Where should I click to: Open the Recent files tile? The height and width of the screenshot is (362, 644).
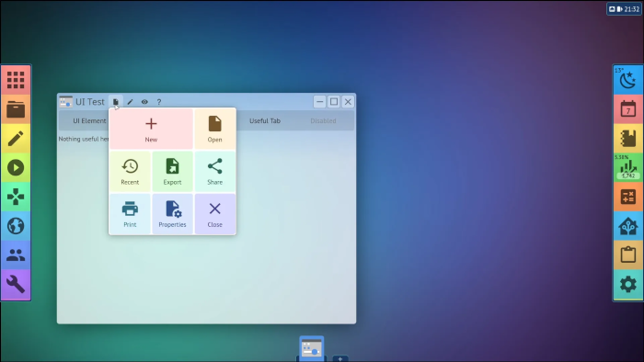[x=130, y=172]
